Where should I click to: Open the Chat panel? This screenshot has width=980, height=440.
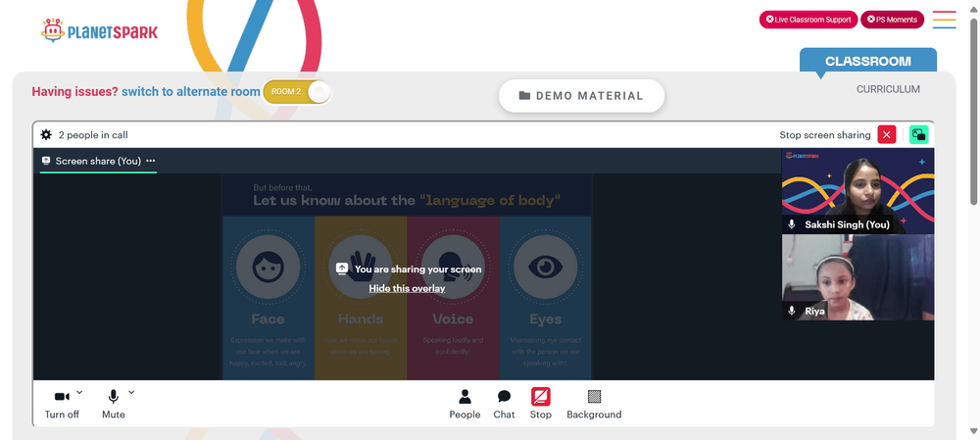tap(504, 404)
